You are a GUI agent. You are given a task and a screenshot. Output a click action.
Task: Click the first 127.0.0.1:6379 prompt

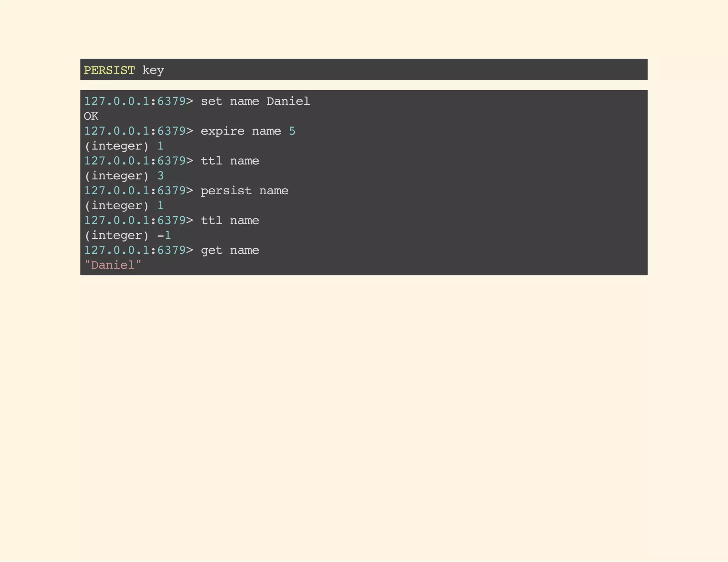point(138,101)
